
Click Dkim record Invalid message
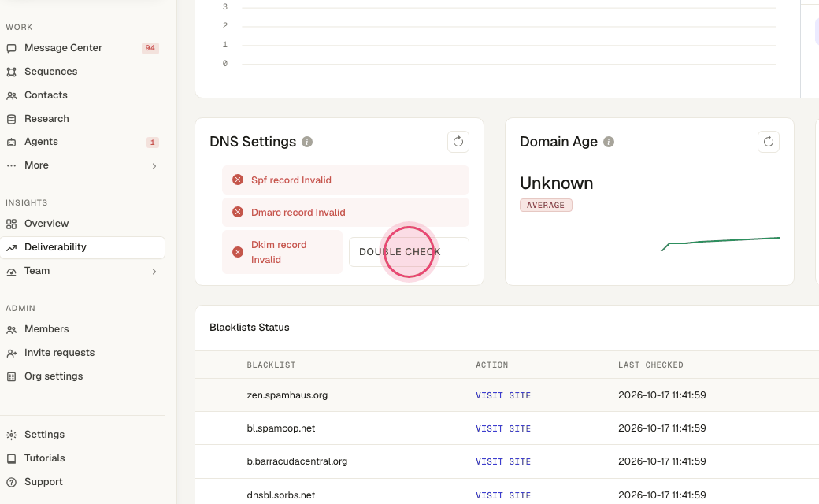279,252
